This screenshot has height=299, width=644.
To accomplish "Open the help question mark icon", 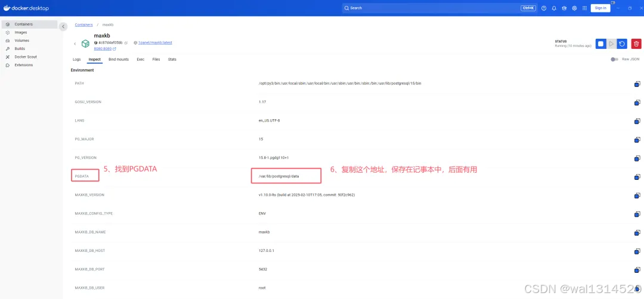I will (x=544, y=8).
